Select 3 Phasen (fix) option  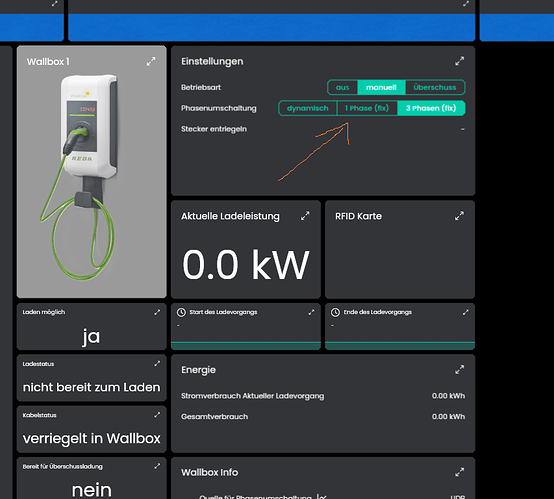431,108
